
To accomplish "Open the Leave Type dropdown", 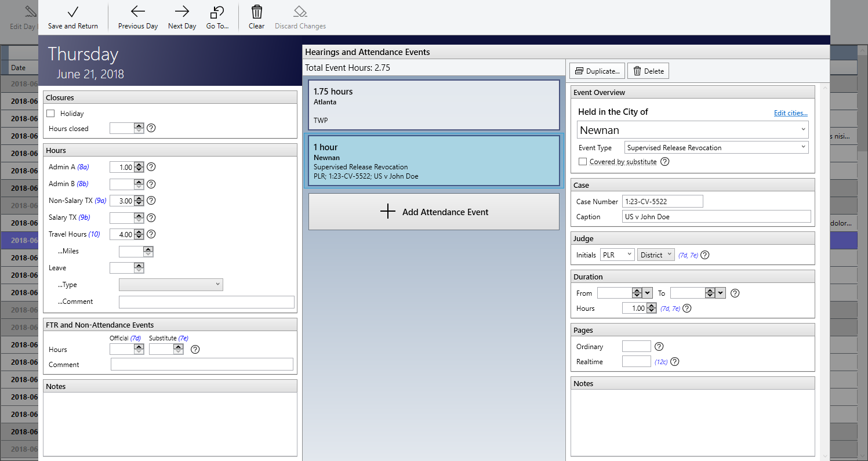I will 171,285.
